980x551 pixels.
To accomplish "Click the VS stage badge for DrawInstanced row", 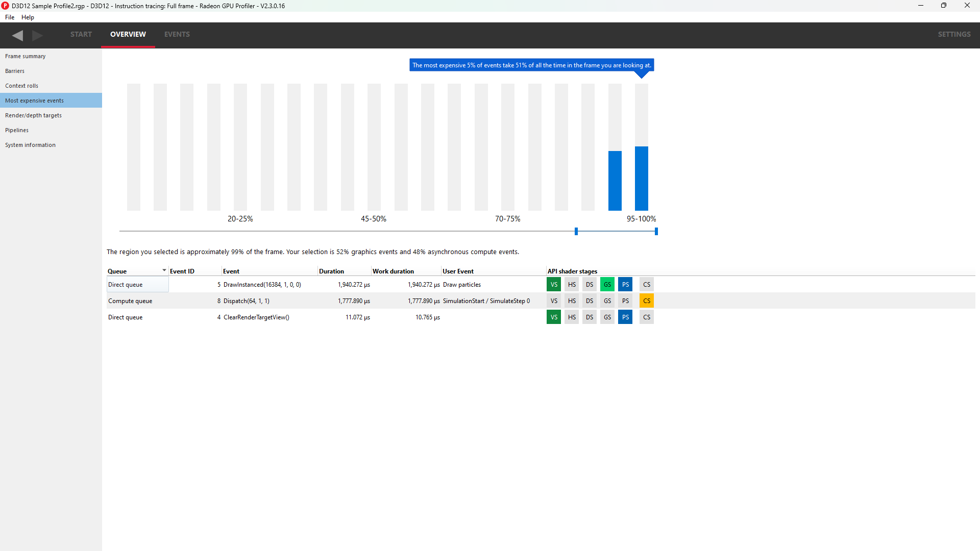I will click(x=554, y=285).
